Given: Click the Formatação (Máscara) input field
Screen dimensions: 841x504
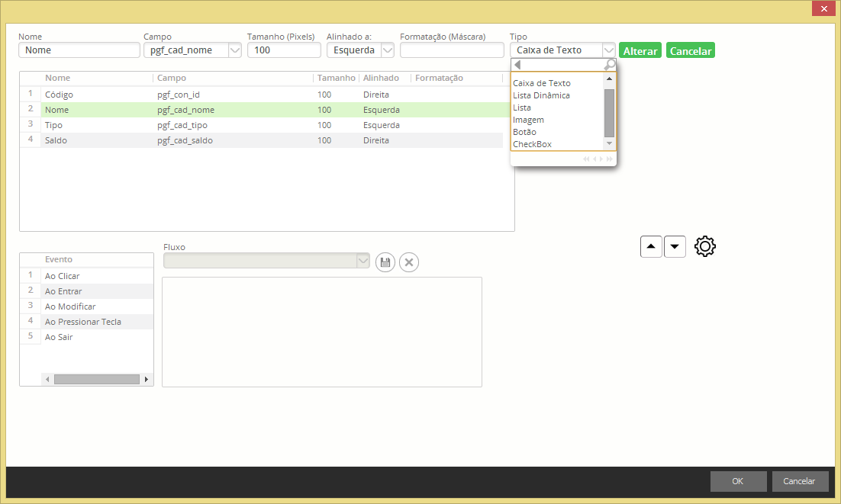Looking at the screenshot, I should click(452, 50).
